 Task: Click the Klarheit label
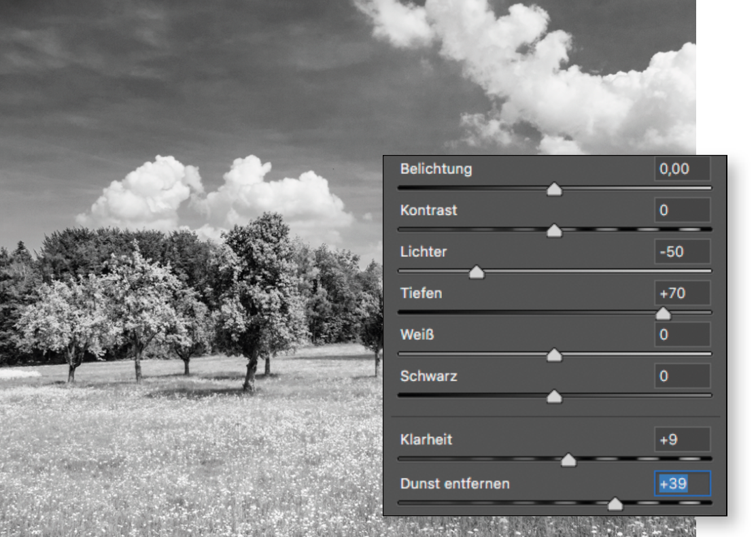point(426,440)
